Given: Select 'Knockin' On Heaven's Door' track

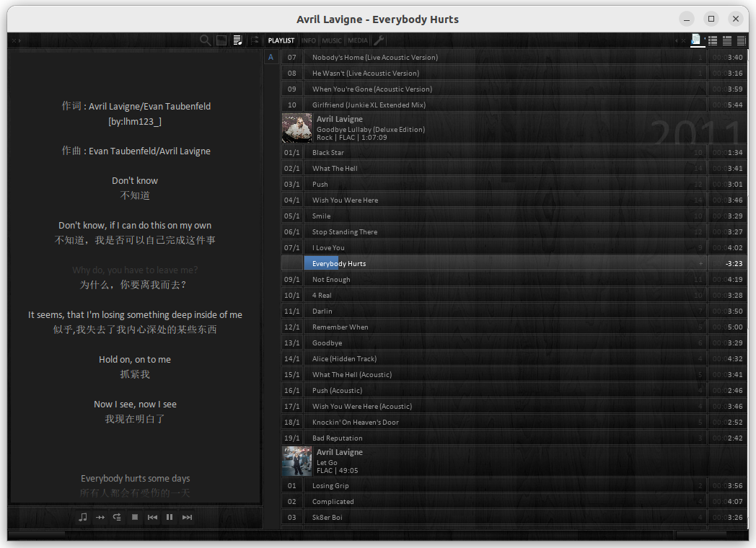Looking at the screenshot, I should 514,423.
